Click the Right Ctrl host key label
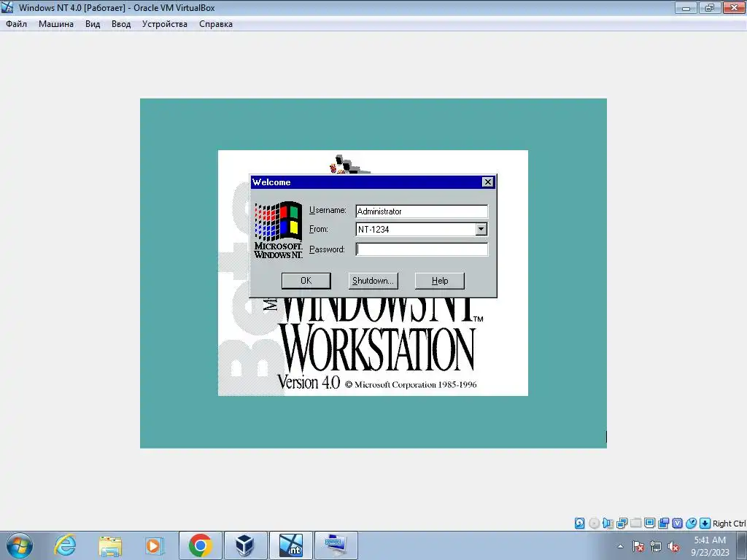Screen dimensions: 747x560 point(729,524)
